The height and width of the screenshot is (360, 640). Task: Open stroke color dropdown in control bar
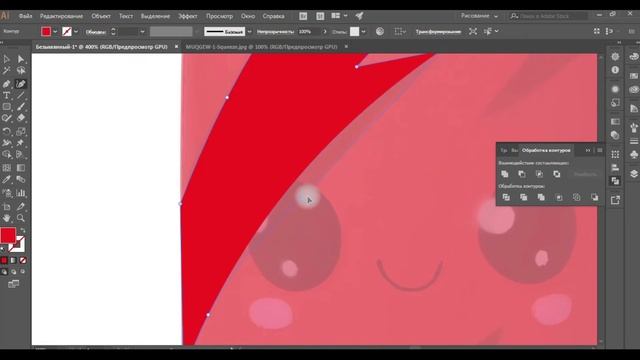point(76,31)
